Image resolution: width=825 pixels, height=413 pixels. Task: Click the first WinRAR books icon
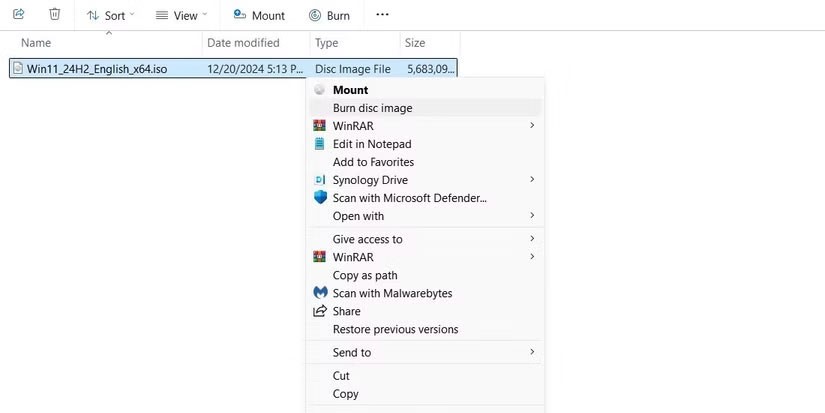[x=320, y=126]
